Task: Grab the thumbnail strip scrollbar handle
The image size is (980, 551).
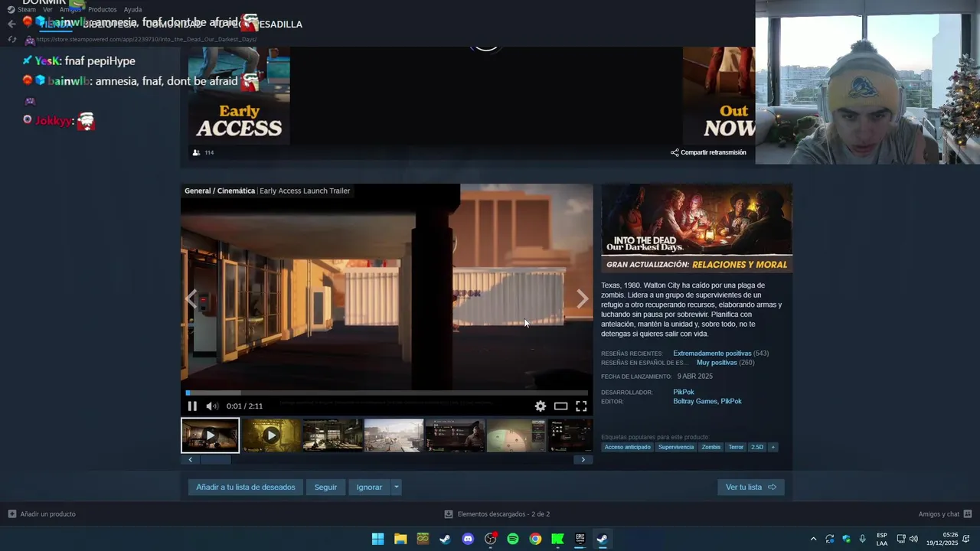Action: tap(215, 459)
